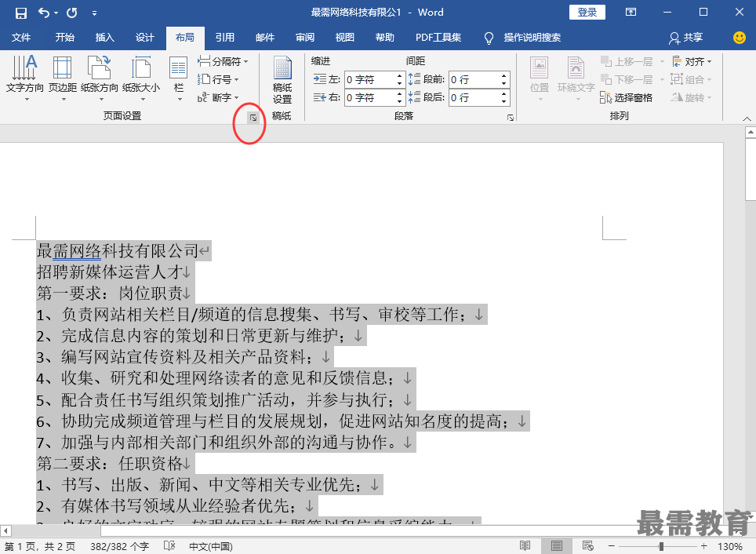Open the 选择窗格 selection pane
The height and width of the screenshot is (554, 756).
click(627, 97)
